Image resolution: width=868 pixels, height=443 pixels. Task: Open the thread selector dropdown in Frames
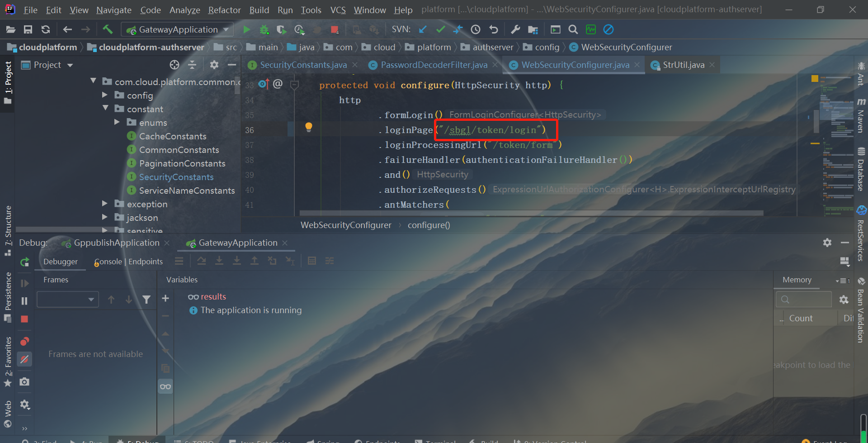point(68,299)
